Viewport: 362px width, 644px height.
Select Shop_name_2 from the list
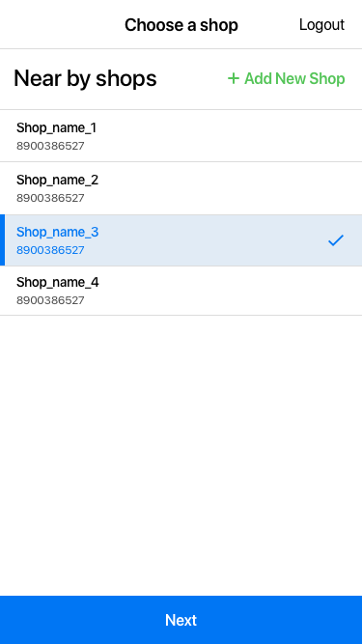tap(181, 188)
